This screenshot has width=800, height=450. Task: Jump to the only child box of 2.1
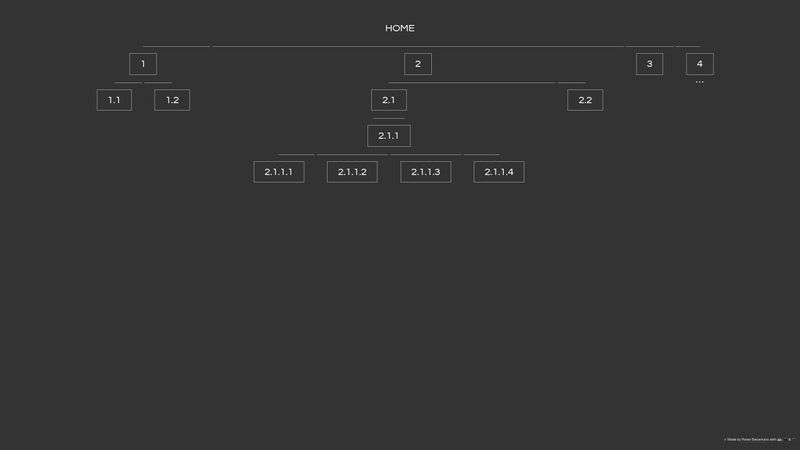pos(389,136)
